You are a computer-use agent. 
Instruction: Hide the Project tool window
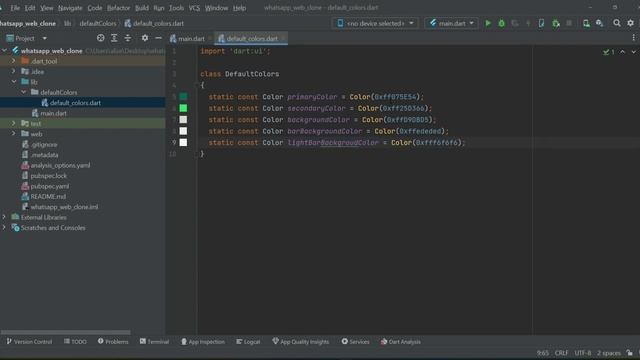tap(158, 38)
